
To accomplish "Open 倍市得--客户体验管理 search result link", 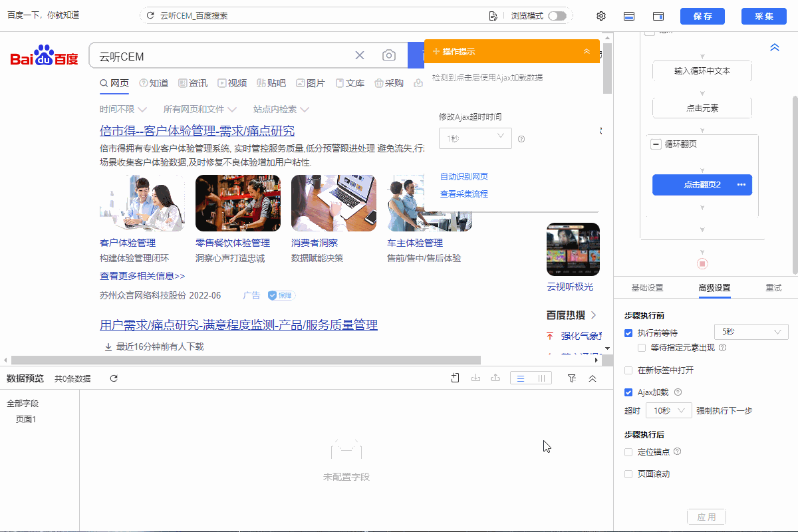I will [x=197, y=130].
